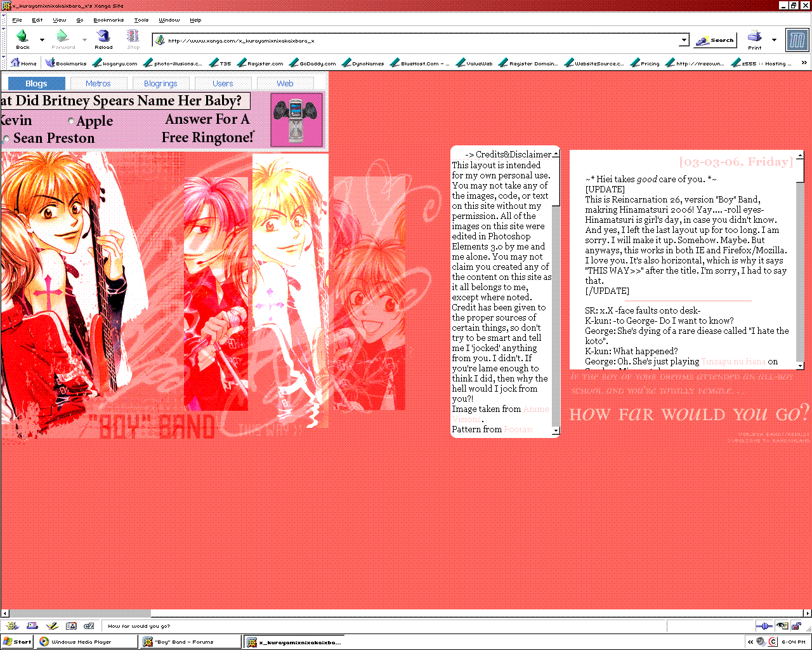Click the horizontal page scrollbar thumb

pyautogui.click(x=80, y=613)
